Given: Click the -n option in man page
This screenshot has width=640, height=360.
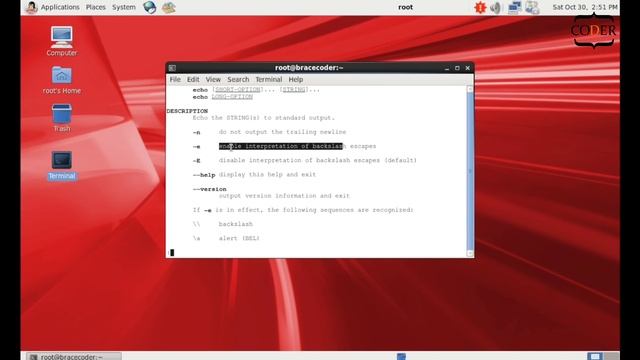Looking at the screenshot, I should (196, 132).
